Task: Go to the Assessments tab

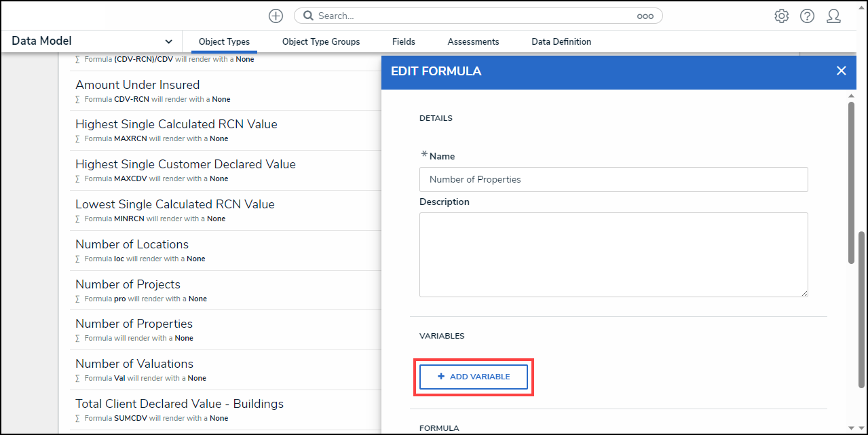Action: click(x=473, y=41)
